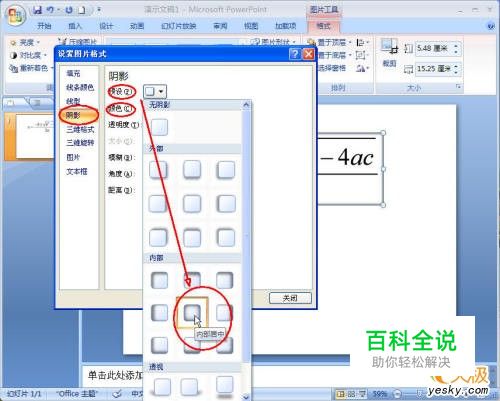The image size is (500, 401).
Task: Open the Animations (动画) ribbon tab
Action: click(137, 26)
